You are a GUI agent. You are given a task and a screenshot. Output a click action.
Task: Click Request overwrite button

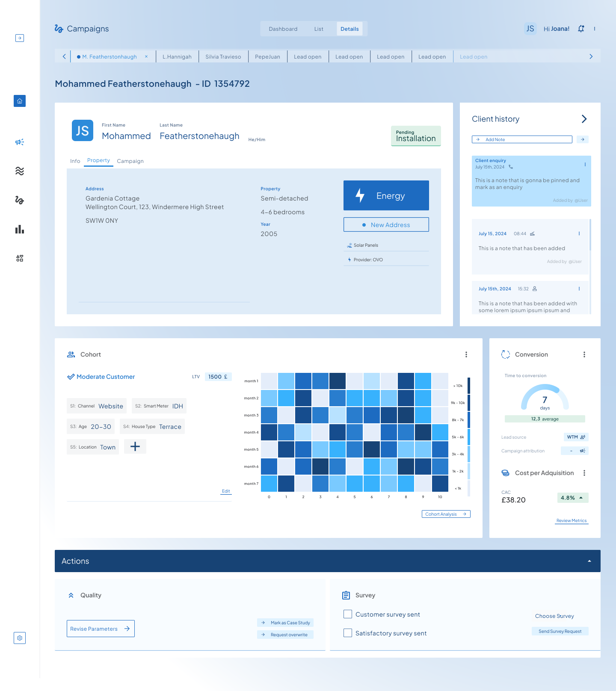coord(285,635)
